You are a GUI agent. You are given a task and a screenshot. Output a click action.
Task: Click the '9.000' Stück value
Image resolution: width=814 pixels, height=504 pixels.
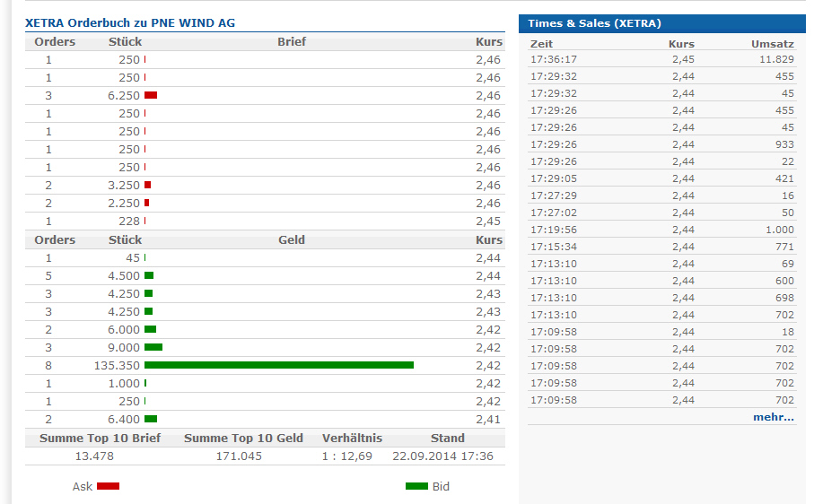click(124, 347)
